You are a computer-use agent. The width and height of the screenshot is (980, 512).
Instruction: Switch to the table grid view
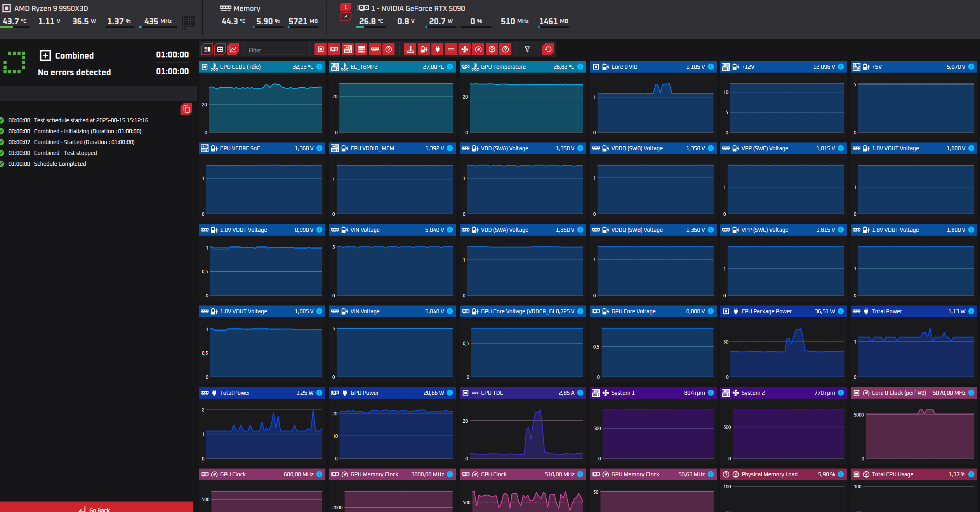click(x=220, y=49)
